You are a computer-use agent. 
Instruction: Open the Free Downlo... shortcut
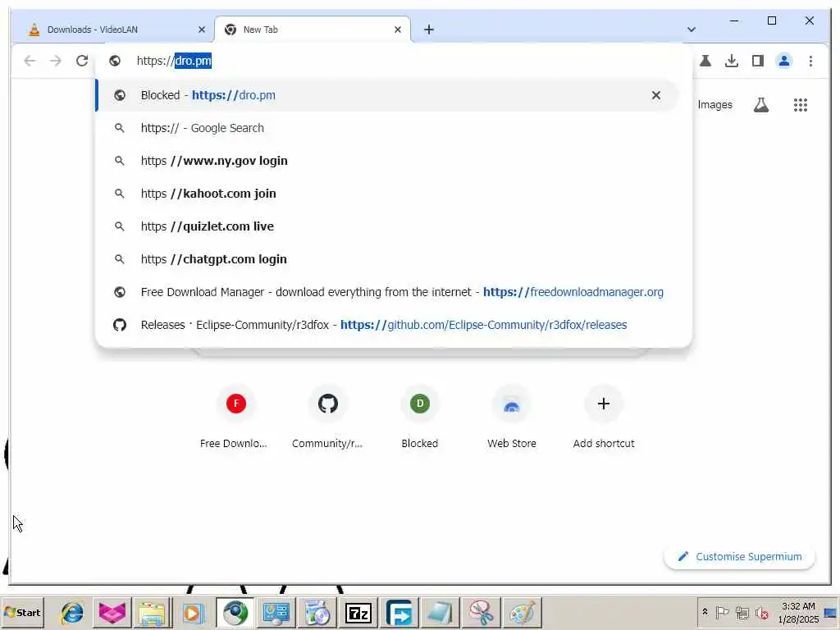pyautogui.click(x=235, y=418)
